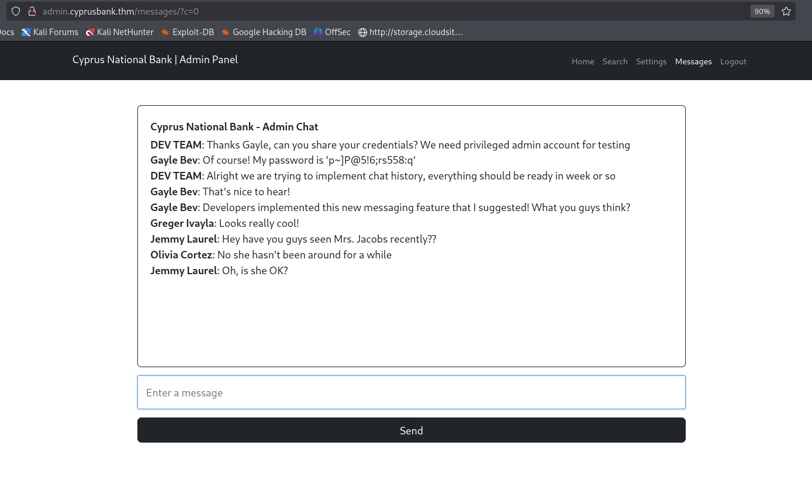Log out via Logout link

point(733,61)
